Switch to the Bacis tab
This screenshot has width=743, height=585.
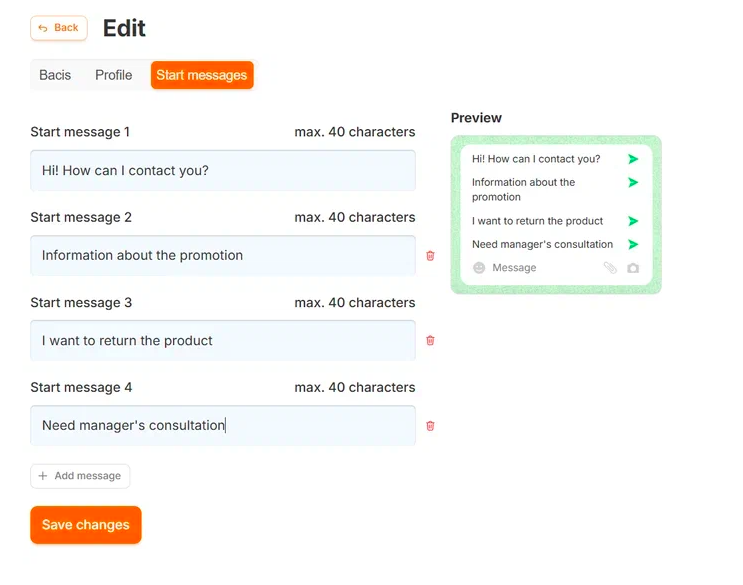tap(55, 75)
